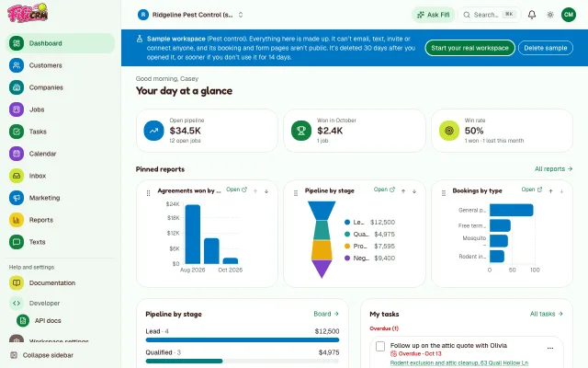Click the Agreements won card drag handle
The width and height of the screenshot is (588, 368).
click(149, 192)
